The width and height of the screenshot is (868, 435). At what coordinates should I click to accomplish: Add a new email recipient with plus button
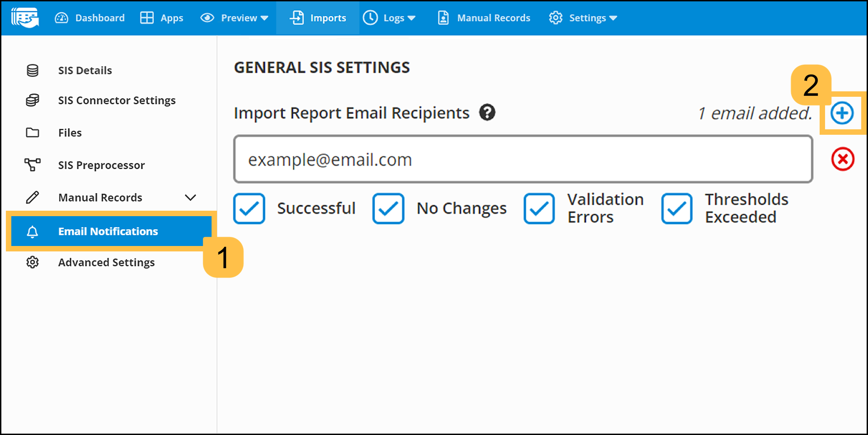[841, 113]
